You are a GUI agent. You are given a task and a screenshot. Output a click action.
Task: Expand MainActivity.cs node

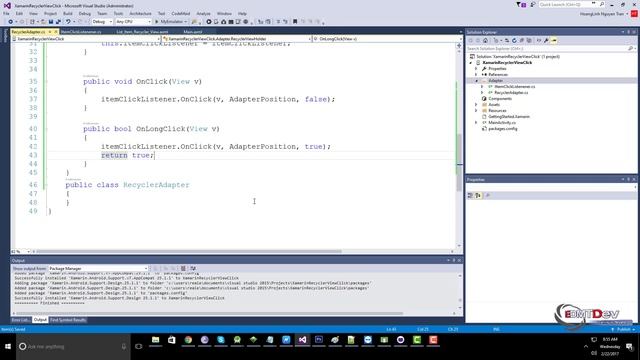(x=476, y=122)
